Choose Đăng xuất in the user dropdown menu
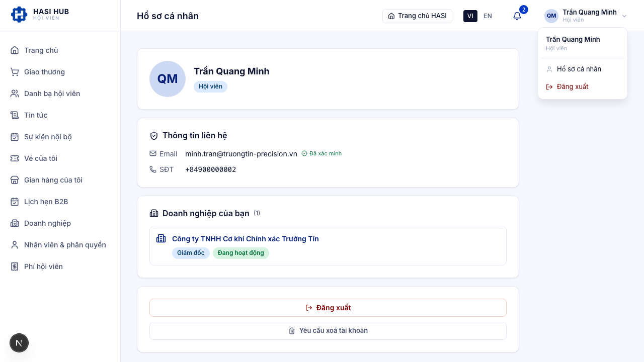The width and height of the screenshot is (644, 362). pos(583,86)
